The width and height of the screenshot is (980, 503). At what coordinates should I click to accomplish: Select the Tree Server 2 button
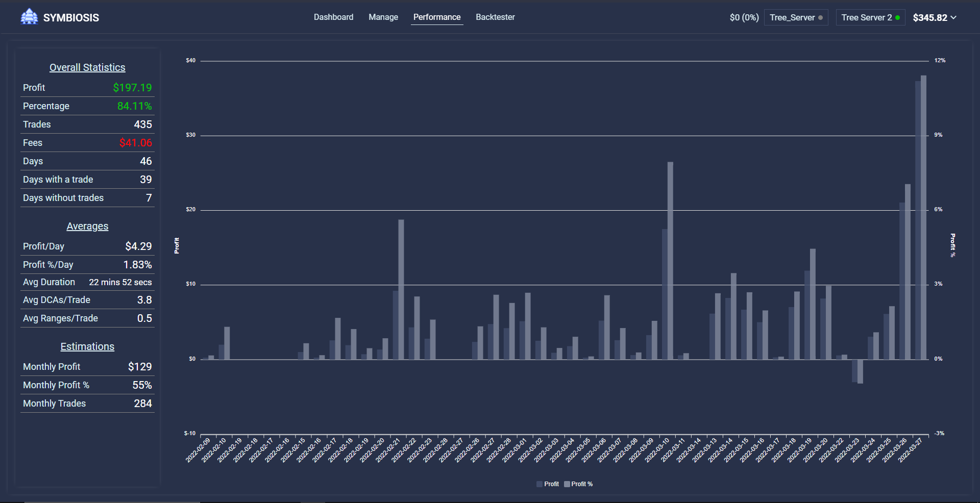[x=870, y=17]
